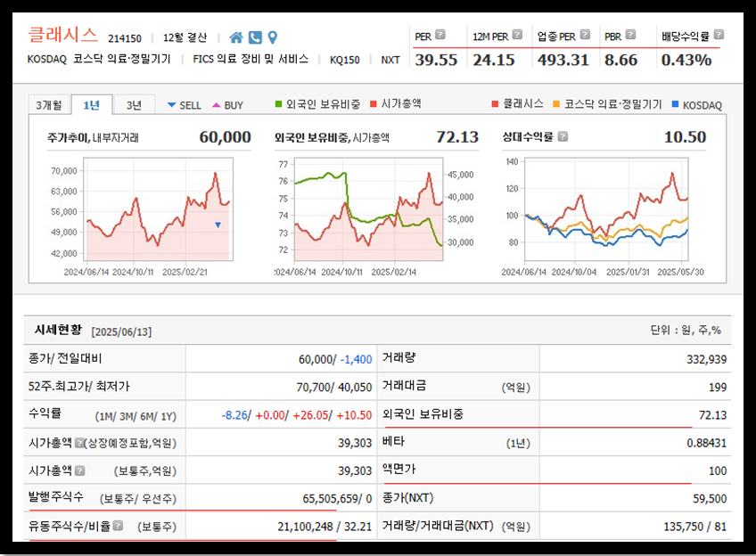
Task: Click the 12월 결산 label
Action: click(185, 37)
